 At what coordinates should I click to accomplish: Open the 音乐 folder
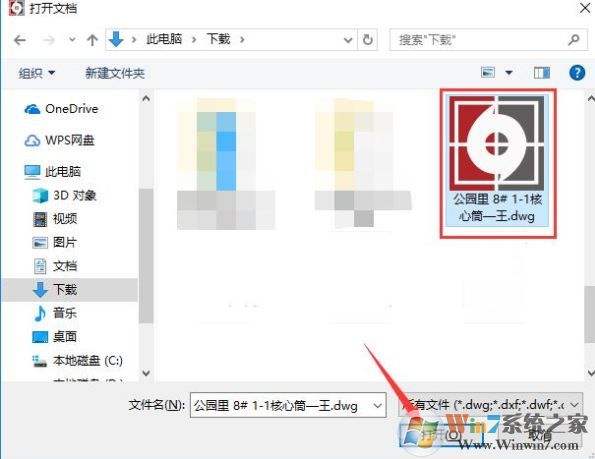tap(65, 313)
